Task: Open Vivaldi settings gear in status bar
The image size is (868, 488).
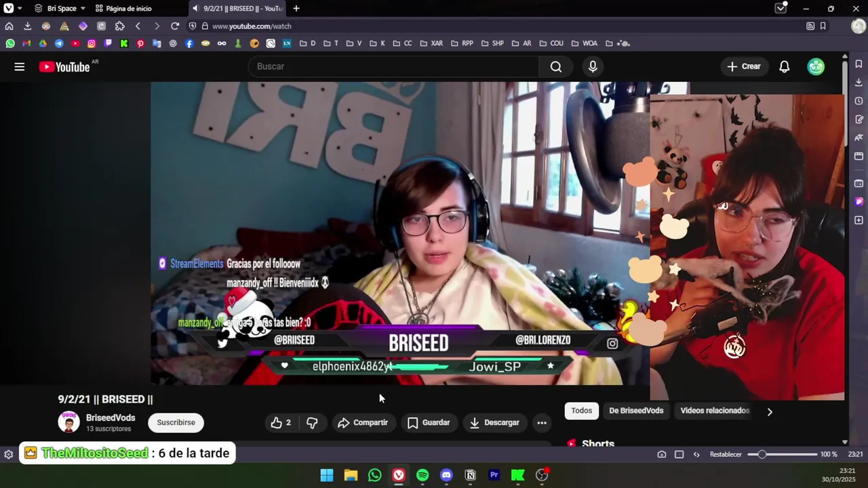Action: click(8, 454)
